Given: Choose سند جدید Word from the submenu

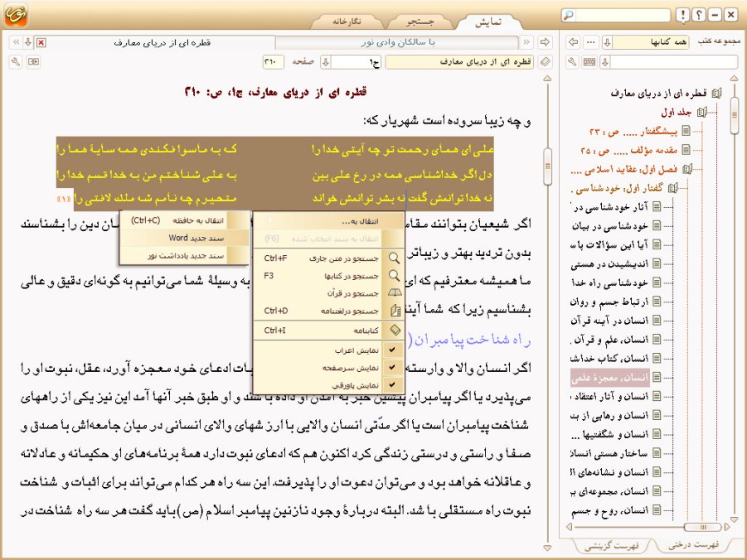Looking at the screenshot, I should tap(184, 238).
